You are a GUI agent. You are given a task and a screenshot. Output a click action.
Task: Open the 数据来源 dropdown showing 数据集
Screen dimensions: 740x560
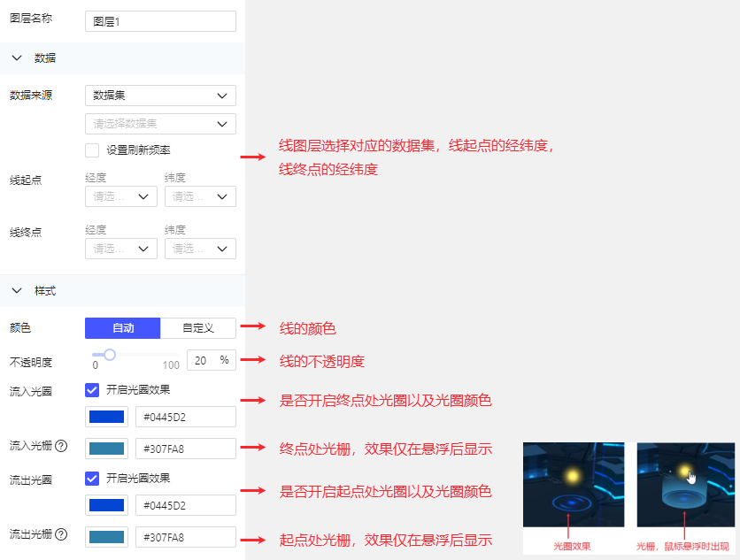pyautogui.click(x=160, y=96)
